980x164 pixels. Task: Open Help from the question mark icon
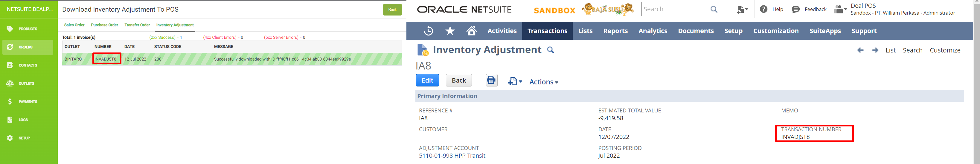pyautogui.click(x=763, y=9)
